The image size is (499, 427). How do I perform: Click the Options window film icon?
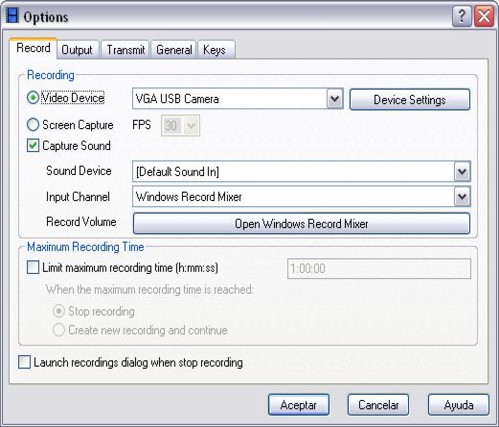tap(12, 16)
